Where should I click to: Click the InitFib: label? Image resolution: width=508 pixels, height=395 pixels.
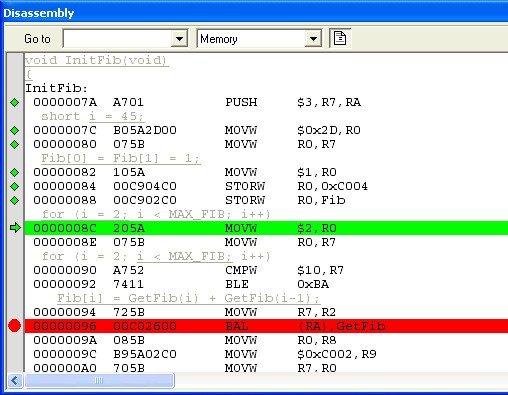pyautogui.click(x=56, y=88)
